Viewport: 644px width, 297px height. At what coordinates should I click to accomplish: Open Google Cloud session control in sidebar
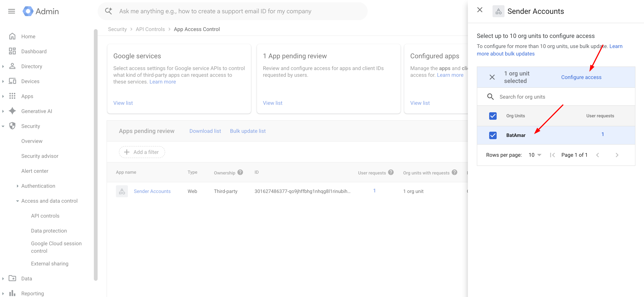tap(56, 247)
